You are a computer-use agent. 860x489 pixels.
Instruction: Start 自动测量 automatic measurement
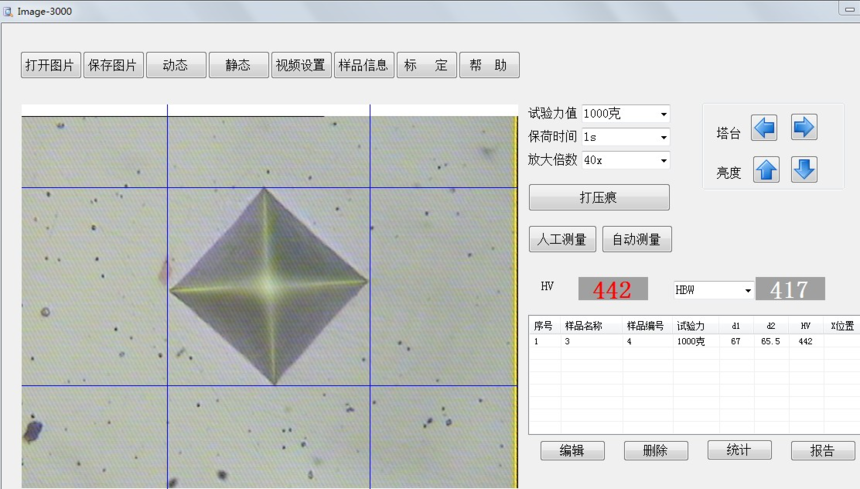point(636,239)
